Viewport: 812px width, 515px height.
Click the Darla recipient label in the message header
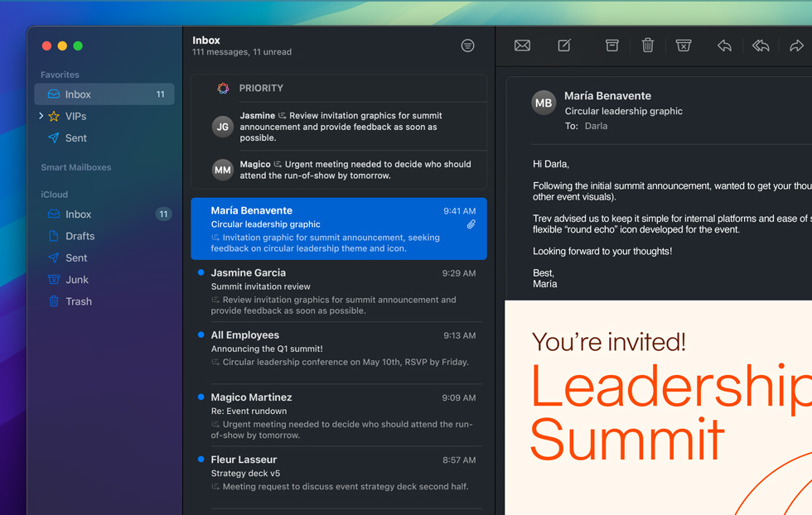click(x=596, y=126)
